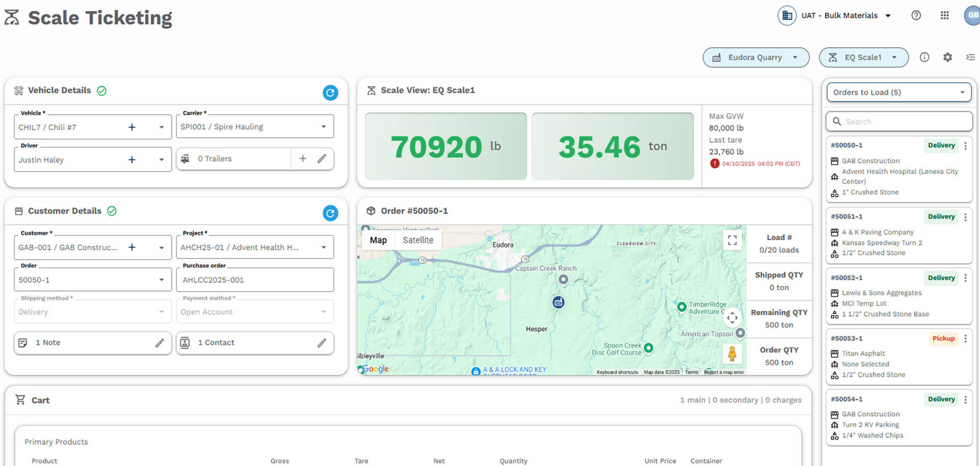
Task: Refresh the Vehicle Details panel
Action: [x=330, y=93]
